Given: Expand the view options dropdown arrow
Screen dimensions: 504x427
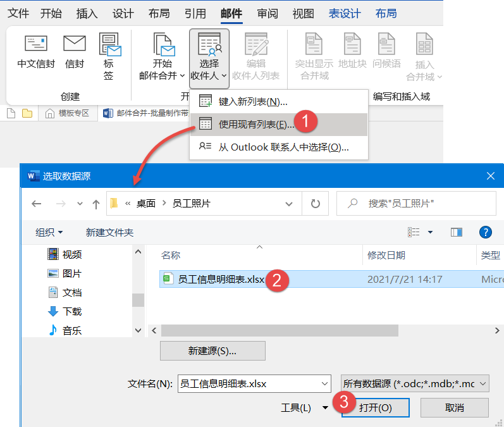Looking at the screenshot, I should [431, 232].
